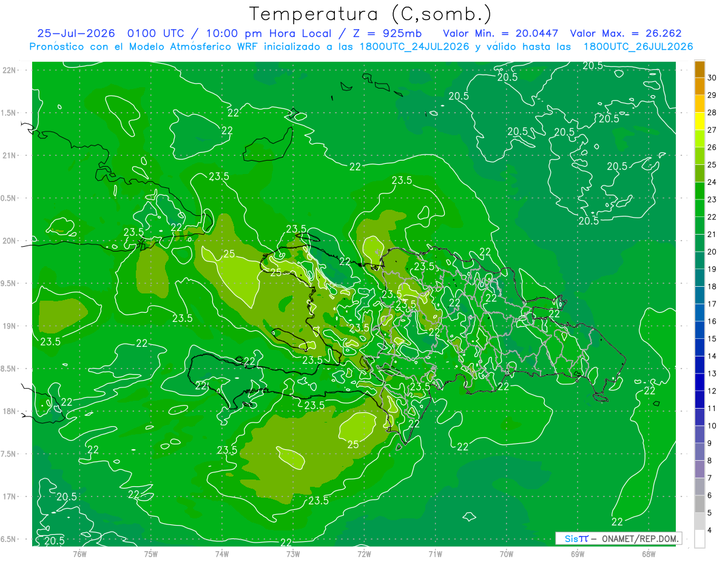The width and height of the screenshot is (728, 562).
Task: Click the colorbar label '12'
Action: [x=712, y=391]
